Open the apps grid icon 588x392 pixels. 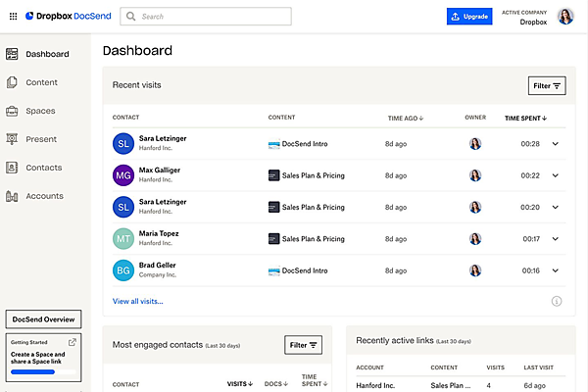12,16
